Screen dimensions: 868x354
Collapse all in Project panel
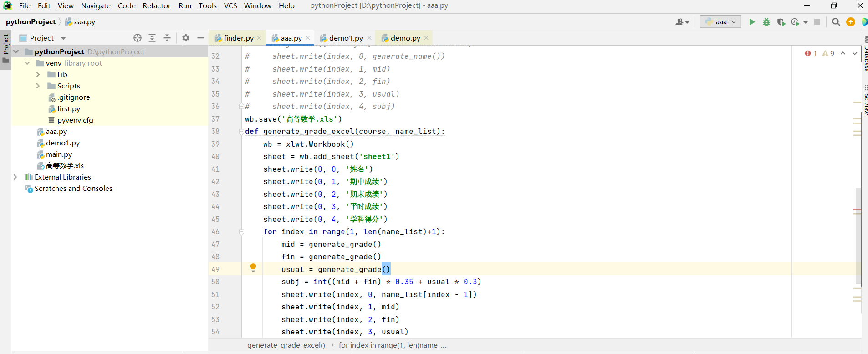tap(167, 38)
